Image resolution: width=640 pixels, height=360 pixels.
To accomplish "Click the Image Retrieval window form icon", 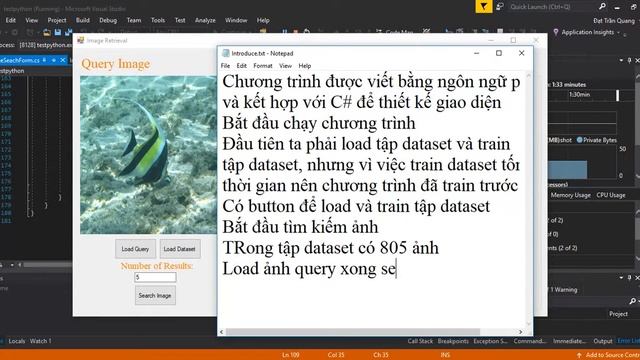I will click(x=80, y=40).
